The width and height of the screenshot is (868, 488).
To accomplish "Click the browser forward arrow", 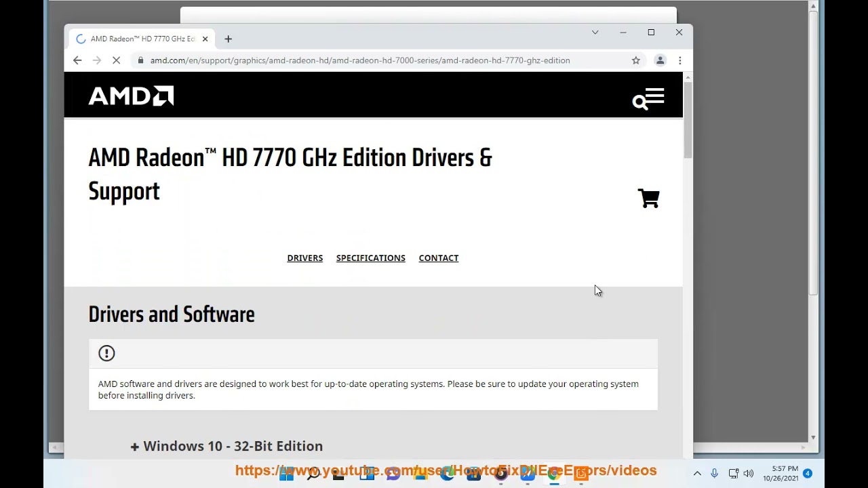I will coord(97,60).
